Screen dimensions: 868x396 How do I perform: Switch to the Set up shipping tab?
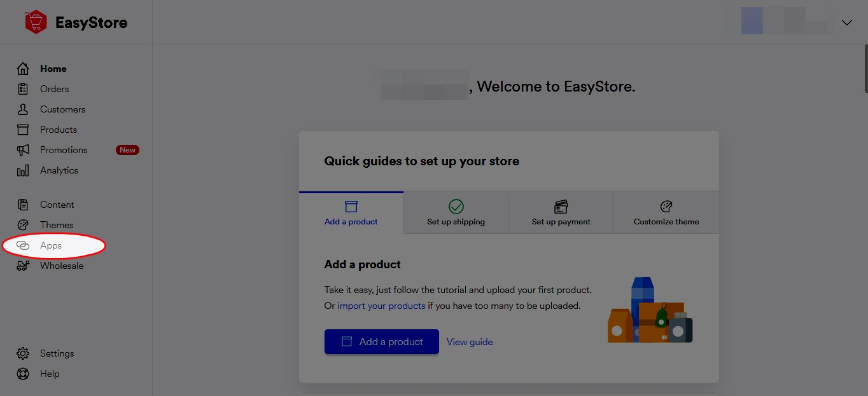click(x=456, y=212)
